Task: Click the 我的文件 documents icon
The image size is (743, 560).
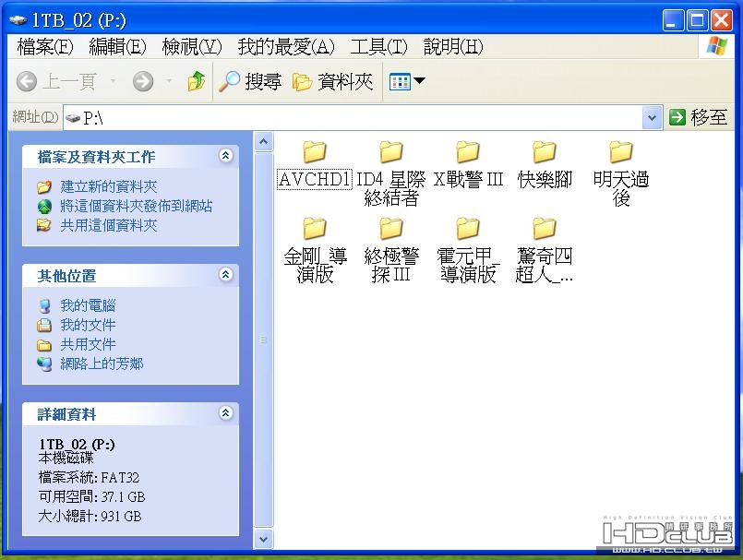Action: (44, 326)
